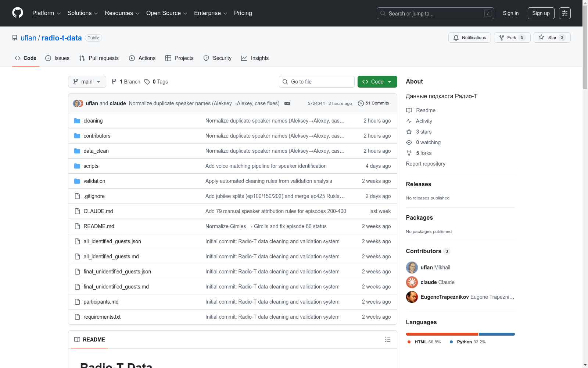Click Report repository link
Screen dimensions: 588x368
pyautogui.click(x=426, y=164)
